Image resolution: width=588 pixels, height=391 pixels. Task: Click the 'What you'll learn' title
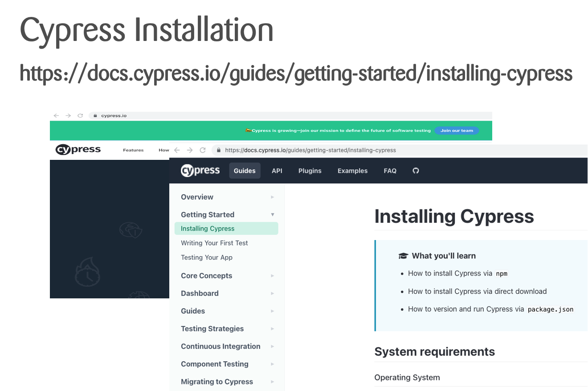click(x=444, y=256)
